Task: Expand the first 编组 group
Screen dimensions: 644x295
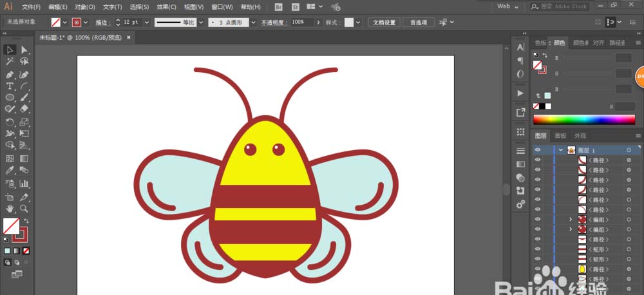Action: (x=571, y=220)
